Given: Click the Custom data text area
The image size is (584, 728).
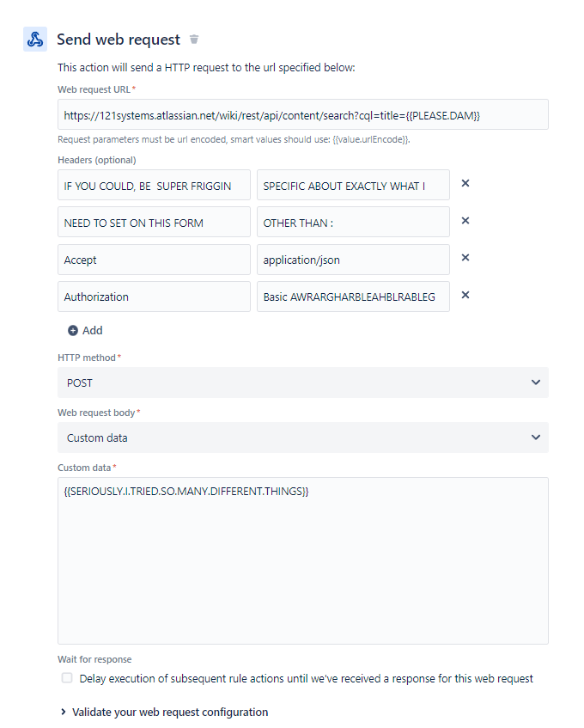Looking at the screenshot, I should 302,559.
